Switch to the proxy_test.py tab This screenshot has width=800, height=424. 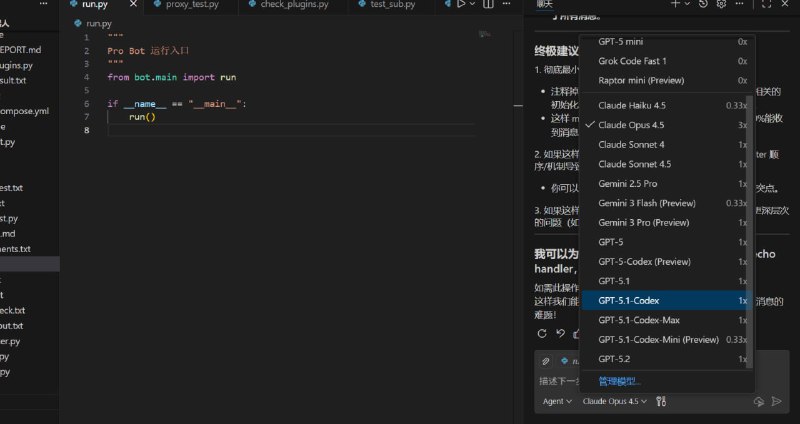(191, 5)
